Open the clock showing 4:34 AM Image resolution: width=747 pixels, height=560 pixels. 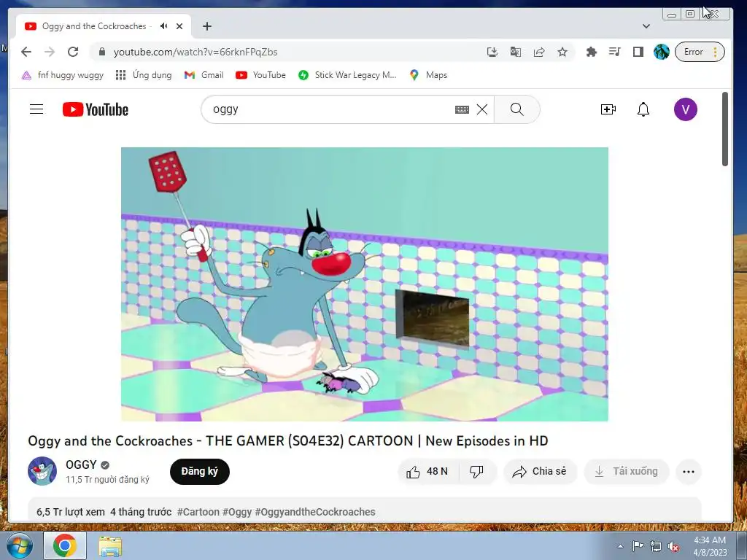710,546
